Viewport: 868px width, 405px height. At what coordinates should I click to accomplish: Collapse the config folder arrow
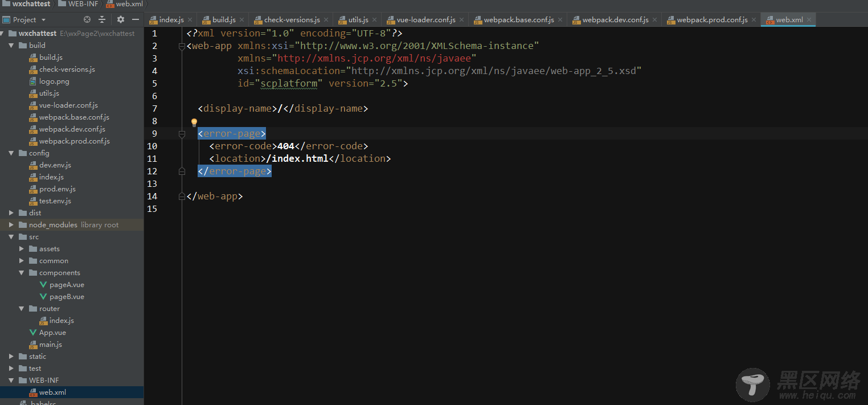point(11,153)
